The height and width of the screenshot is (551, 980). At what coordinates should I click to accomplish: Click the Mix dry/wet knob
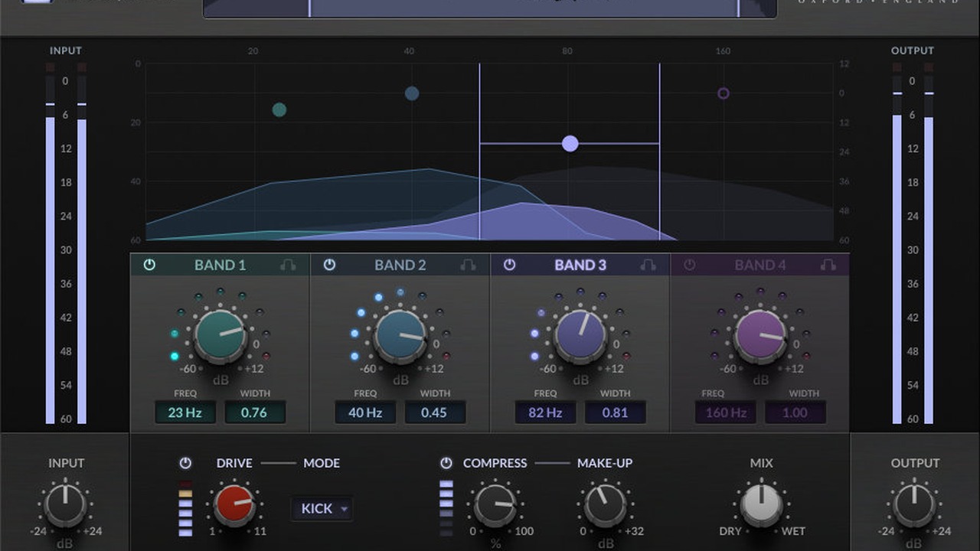click(761, 505)
